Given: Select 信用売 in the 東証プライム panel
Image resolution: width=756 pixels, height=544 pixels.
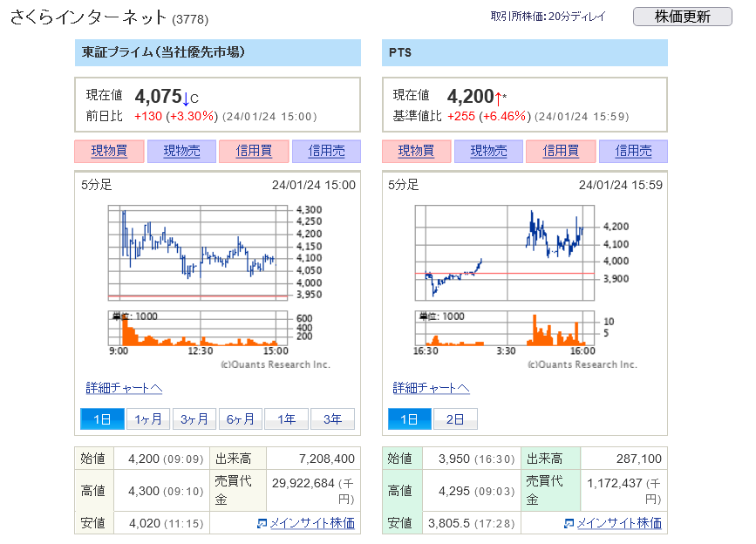Looking at the screenshot, I should coord(326,151).
